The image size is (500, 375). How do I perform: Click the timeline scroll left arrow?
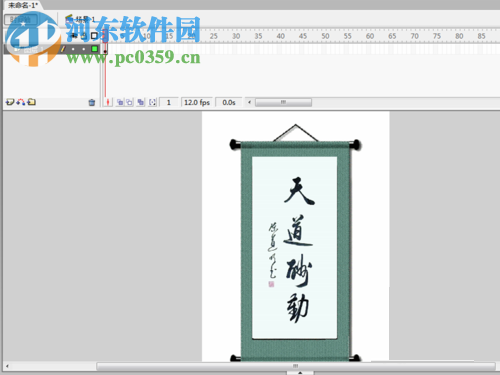pos(249,102)
